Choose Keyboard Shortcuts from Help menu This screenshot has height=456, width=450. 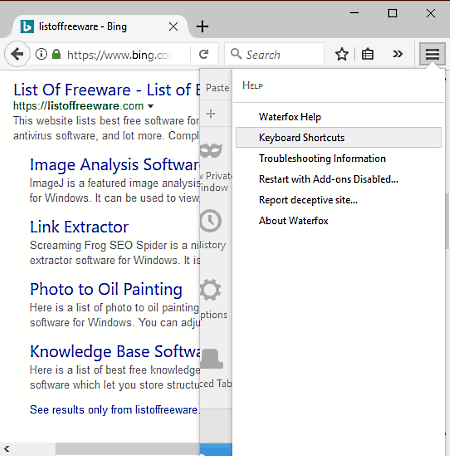tap(338, 137)
